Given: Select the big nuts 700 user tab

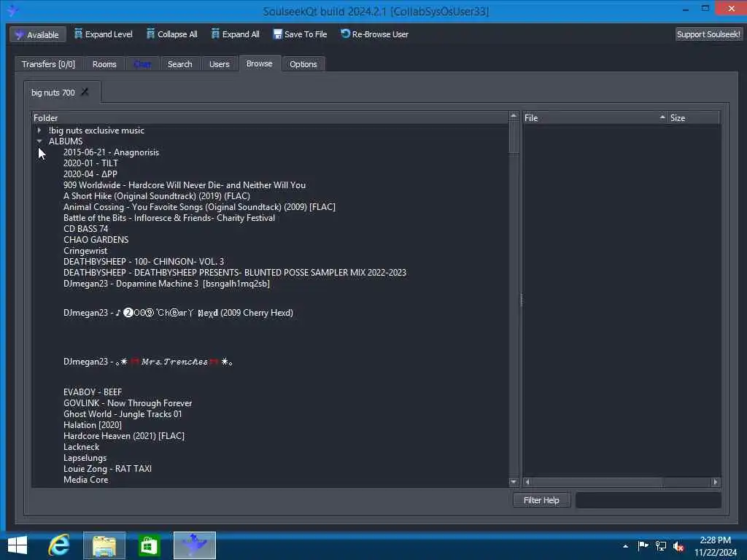Looking at the screenshot, I should (x=53, y=93).
